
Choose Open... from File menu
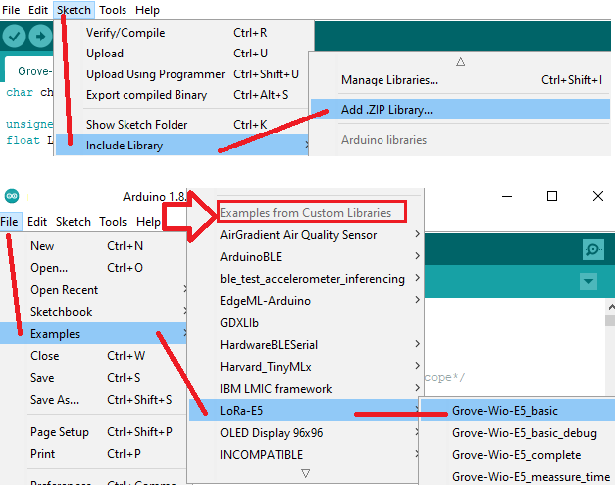93,268
